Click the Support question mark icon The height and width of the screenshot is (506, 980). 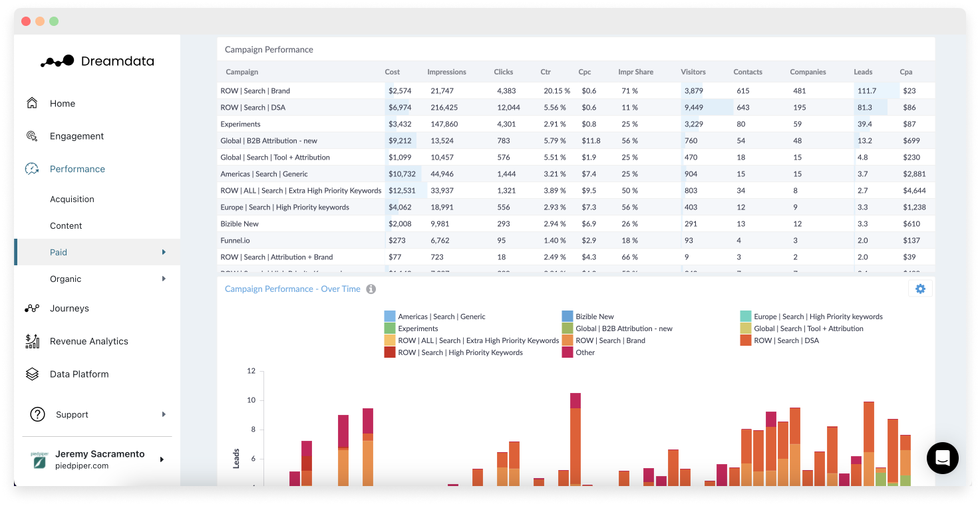(38, 414)
